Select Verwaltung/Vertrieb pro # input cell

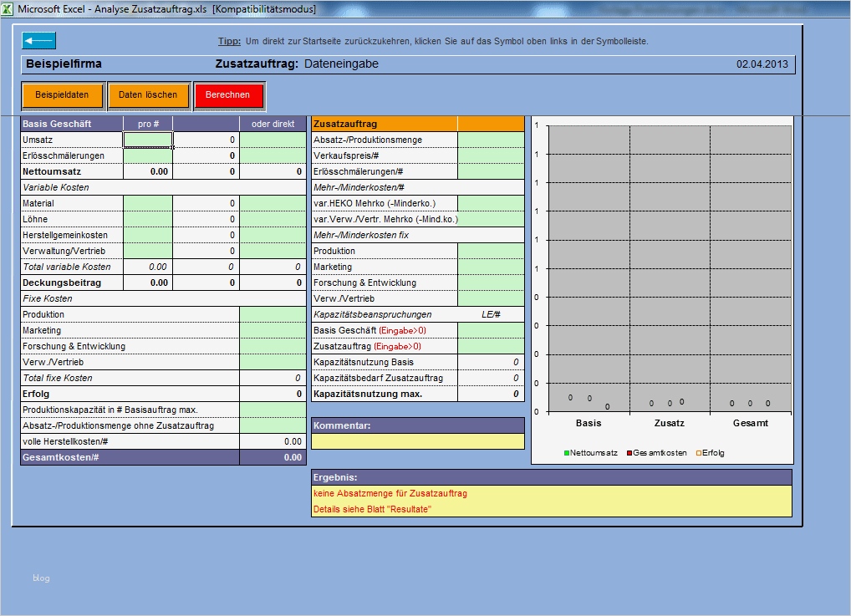point(148,251)
